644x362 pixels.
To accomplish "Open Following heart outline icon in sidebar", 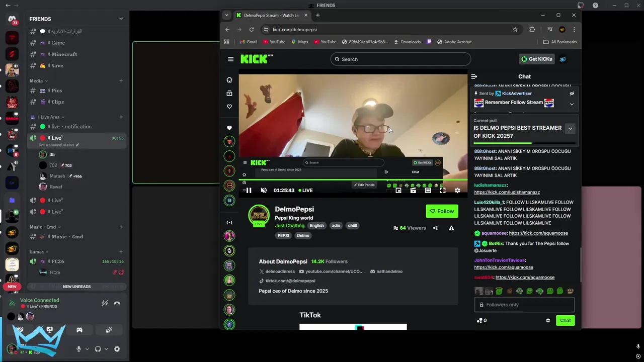I will coord(229,107).
